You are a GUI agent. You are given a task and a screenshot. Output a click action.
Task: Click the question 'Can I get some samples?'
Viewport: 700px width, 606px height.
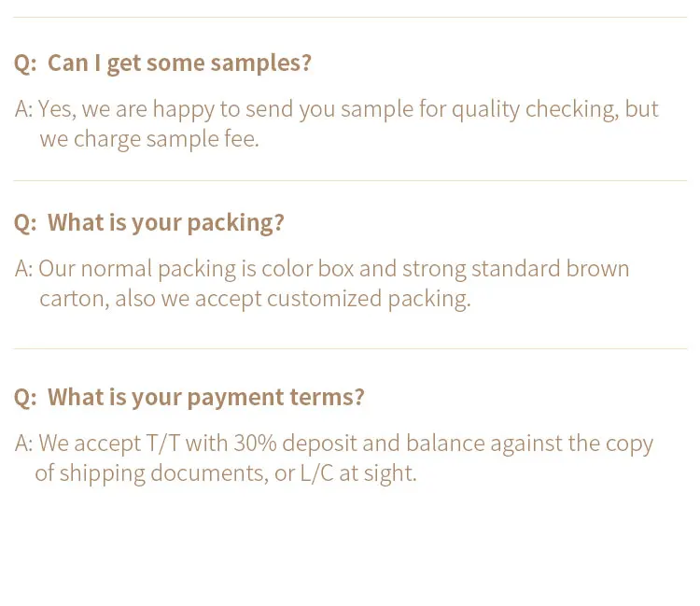(179, 63)
